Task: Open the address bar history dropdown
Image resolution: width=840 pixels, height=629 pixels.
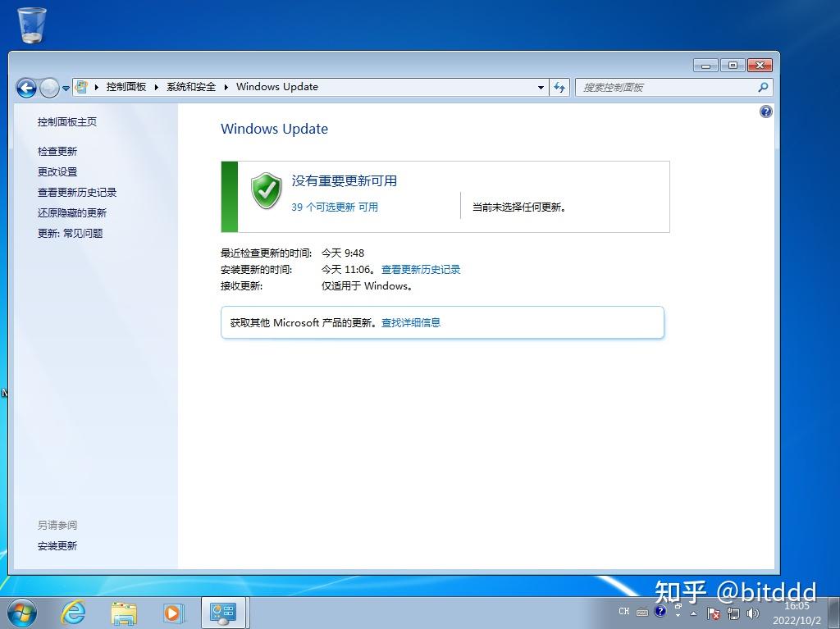Action: (x=541, y=87)
